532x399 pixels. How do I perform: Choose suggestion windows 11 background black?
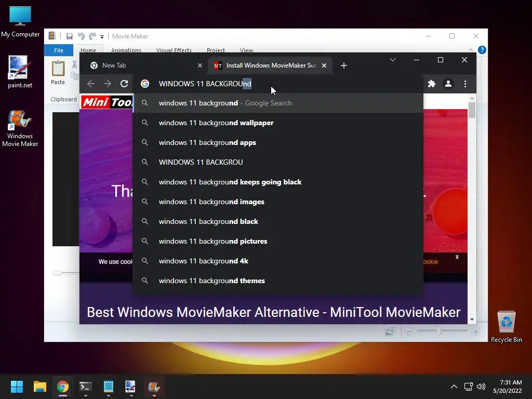(x=278, y=221)
